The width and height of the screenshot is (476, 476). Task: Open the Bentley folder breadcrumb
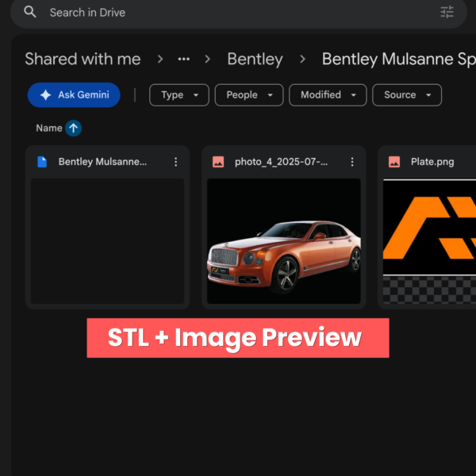pos(255,59)
